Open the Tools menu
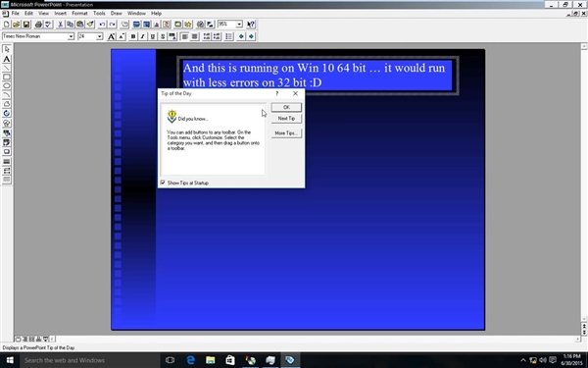This screenshot has height=368, width=588. pyautogui.click(x=99, y=13)
